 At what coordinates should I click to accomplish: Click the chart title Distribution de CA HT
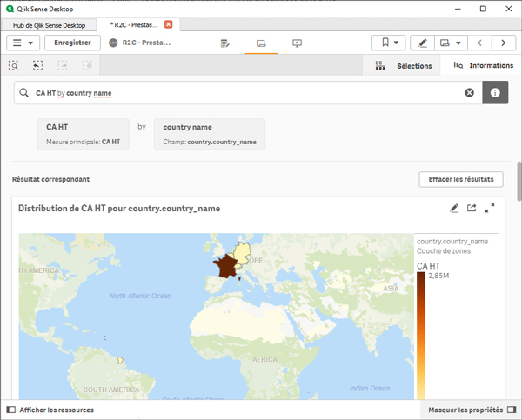tap(119, 209)
